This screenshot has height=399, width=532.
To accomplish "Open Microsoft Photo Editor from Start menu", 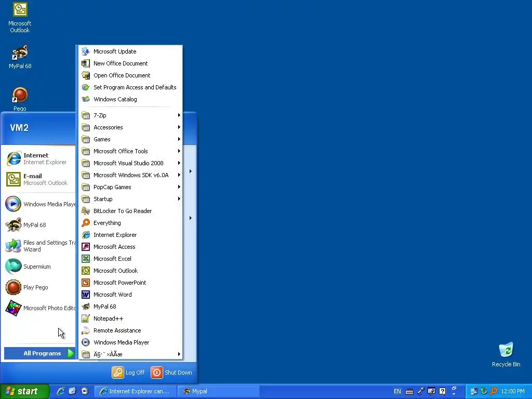I will click(38, 308).
